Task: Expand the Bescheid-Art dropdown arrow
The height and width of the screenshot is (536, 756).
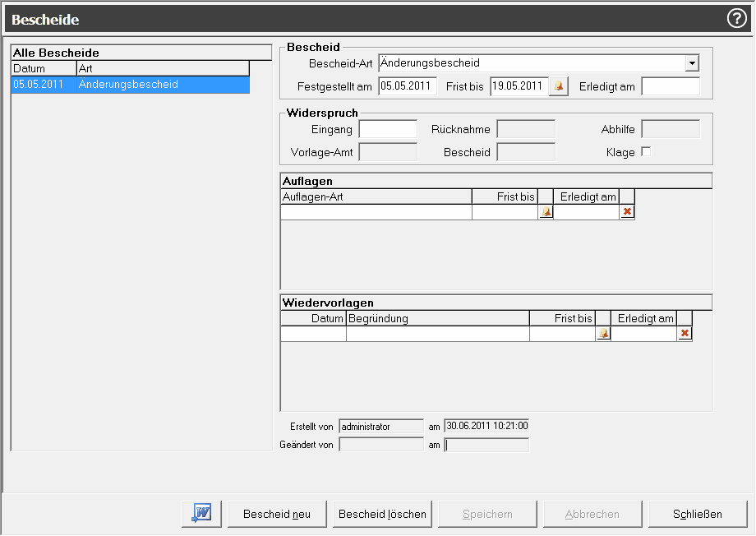Action: pos(692,63)
